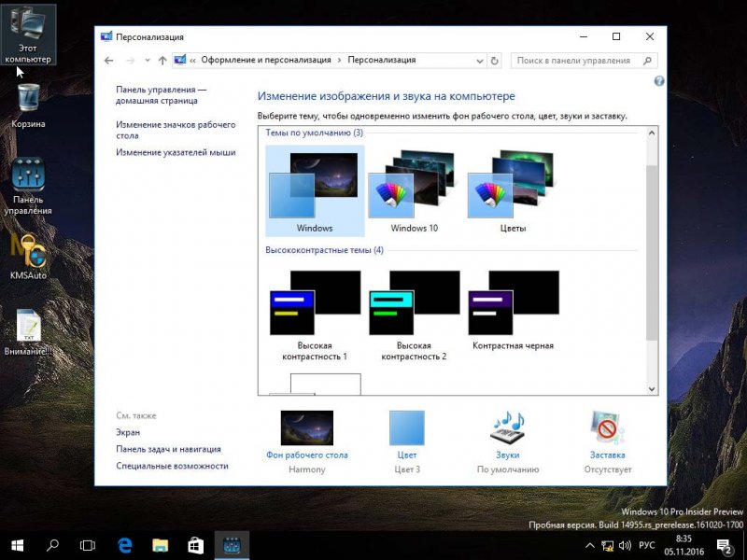This screenshot has width=747, height=560.
Task: Click the «« breadcrumb chevron in address bar
Action: click(x=193, y=61)
